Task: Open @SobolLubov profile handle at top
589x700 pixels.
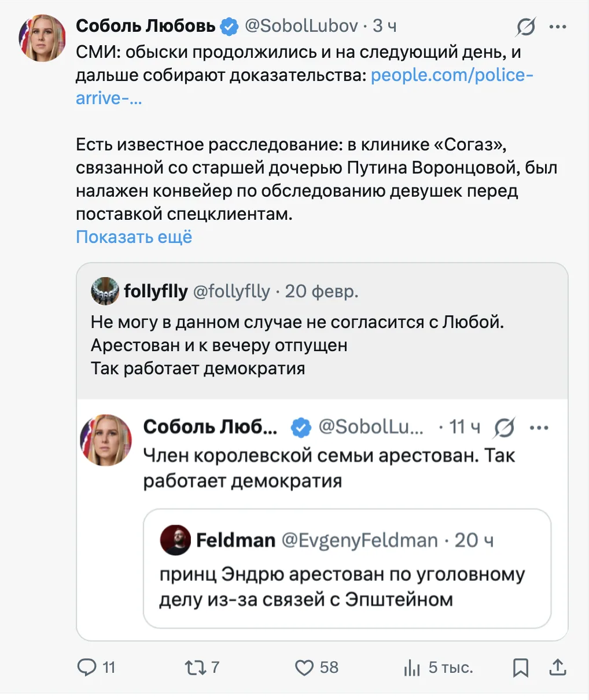Action: pyautogui.click(x=301, y=26)
